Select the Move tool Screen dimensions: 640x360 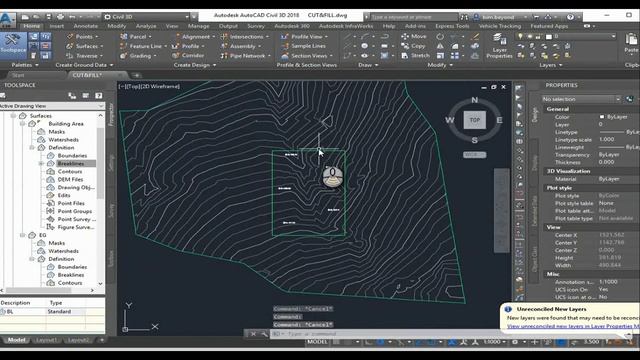point(414,36)
